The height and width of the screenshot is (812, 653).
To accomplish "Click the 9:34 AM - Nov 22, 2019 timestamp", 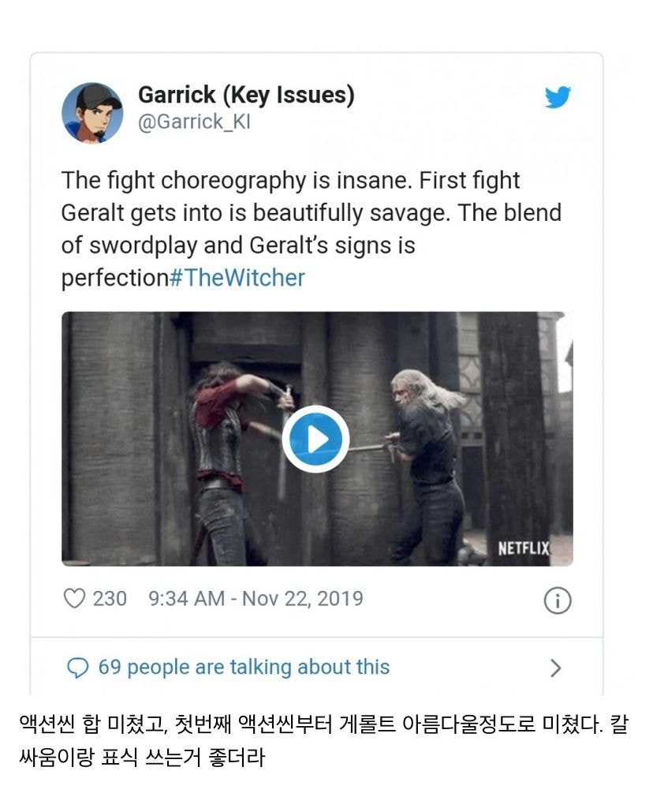I will pyautogui.click(x=256, y=599).
